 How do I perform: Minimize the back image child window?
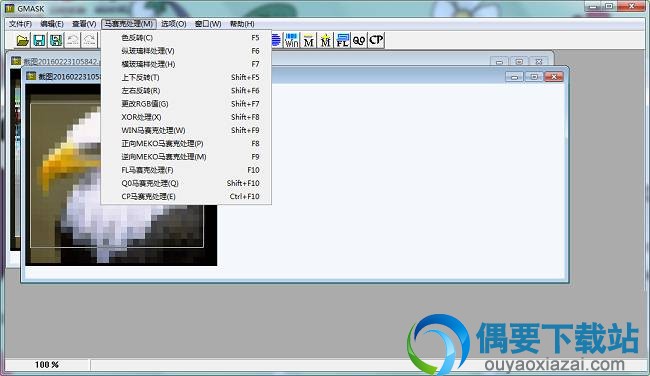(x=500, y=62)
